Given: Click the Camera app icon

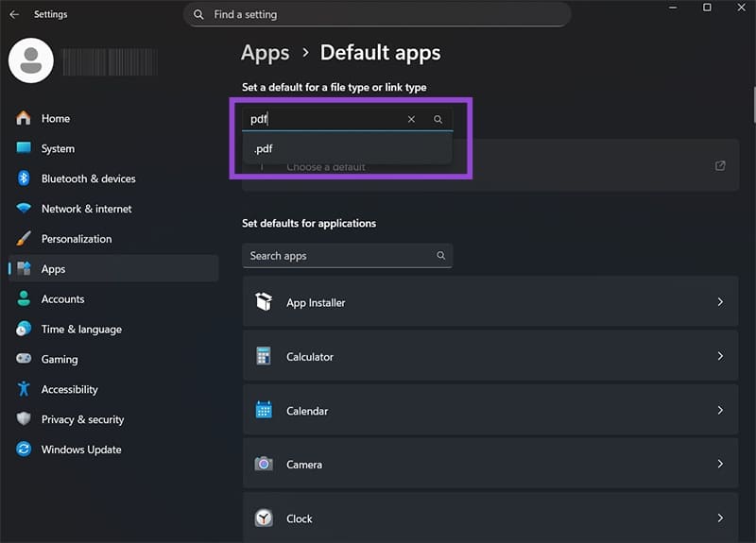Looking at the screenshot, I should (x=264, y=465).
